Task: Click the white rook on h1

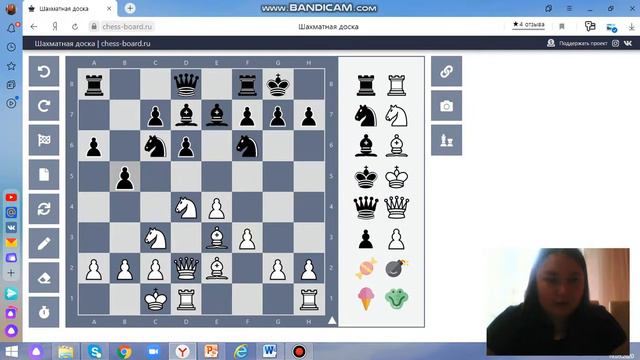Action: coord(309,300)
